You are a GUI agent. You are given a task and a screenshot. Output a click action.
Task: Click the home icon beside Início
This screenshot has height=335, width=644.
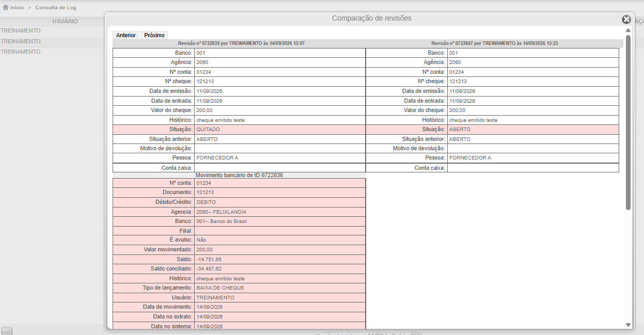pos(6,8)
